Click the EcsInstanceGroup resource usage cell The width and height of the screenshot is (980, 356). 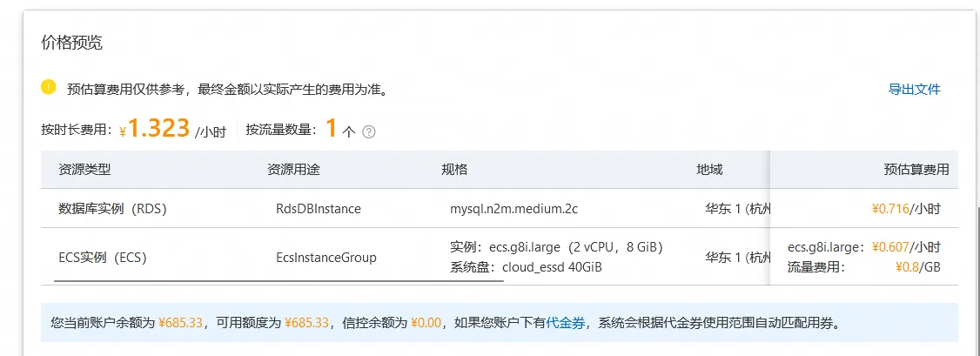326,257
